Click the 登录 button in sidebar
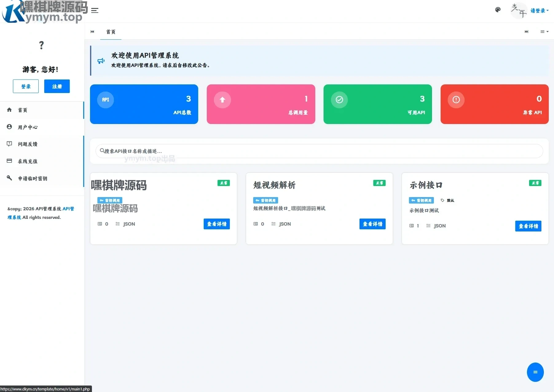 [26, 86]
